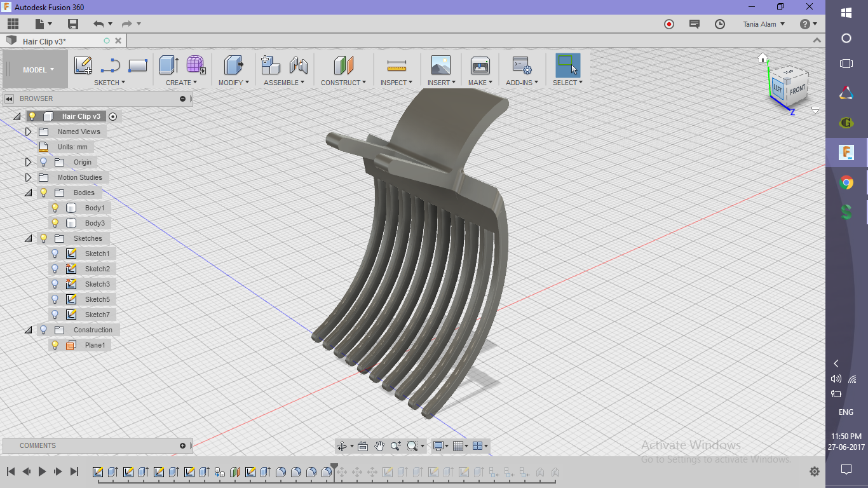Collapse the Sketches folder
The width and height of the screenshot is (868, 488).
[x=28, y=238]
